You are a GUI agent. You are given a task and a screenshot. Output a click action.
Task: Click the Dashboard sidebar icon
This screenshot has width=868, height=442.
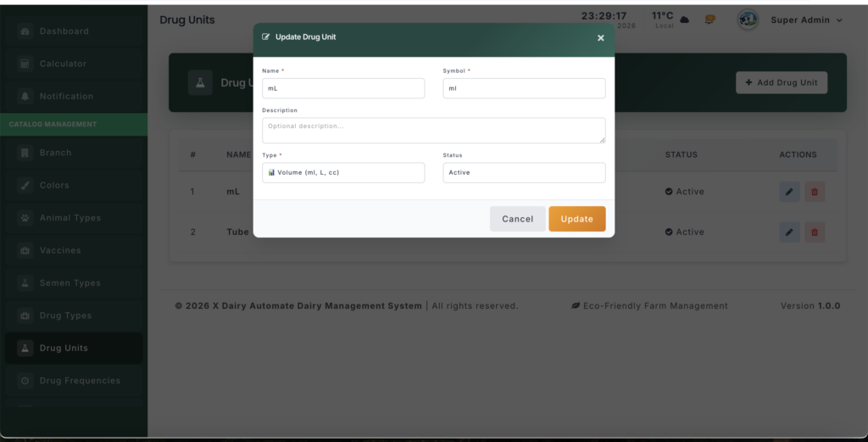point(25,31)
